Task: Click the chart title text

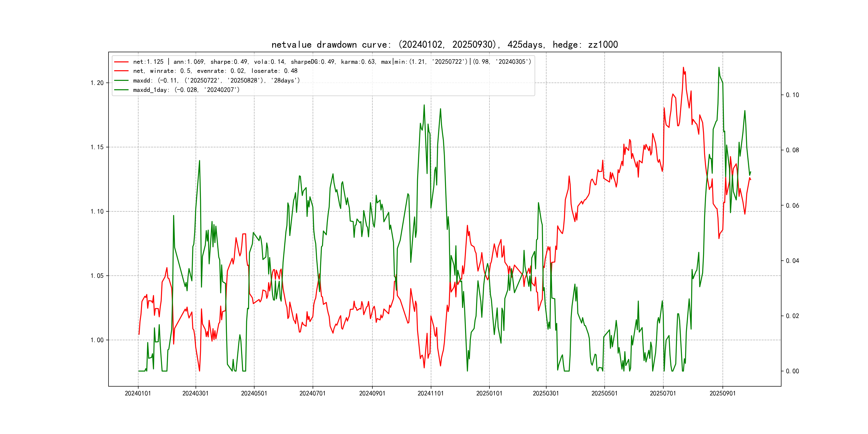Action: tap(444, 44)
